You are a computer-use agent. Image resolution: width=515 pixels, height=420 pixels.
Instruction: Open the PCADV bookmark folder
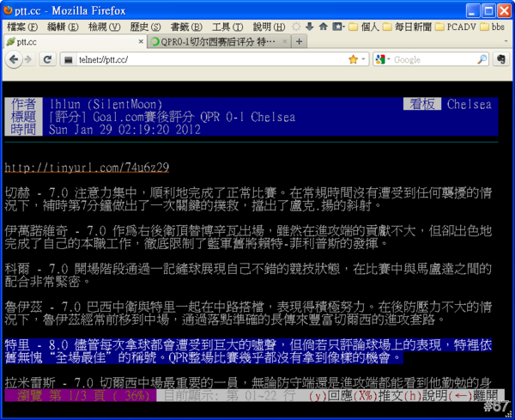click(x=456, y=27)
